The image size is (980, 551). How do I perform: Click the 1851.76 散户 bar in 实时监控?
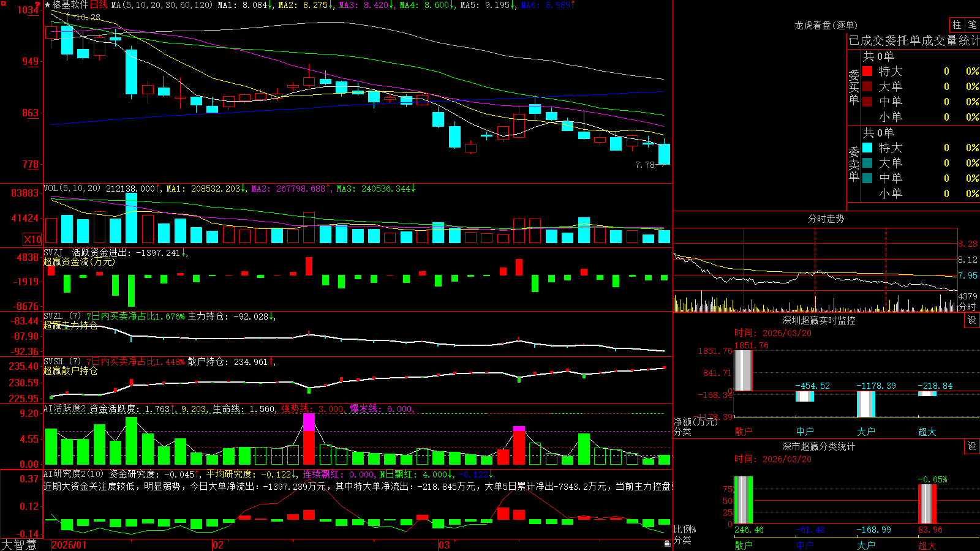click(x=744, y=370)
